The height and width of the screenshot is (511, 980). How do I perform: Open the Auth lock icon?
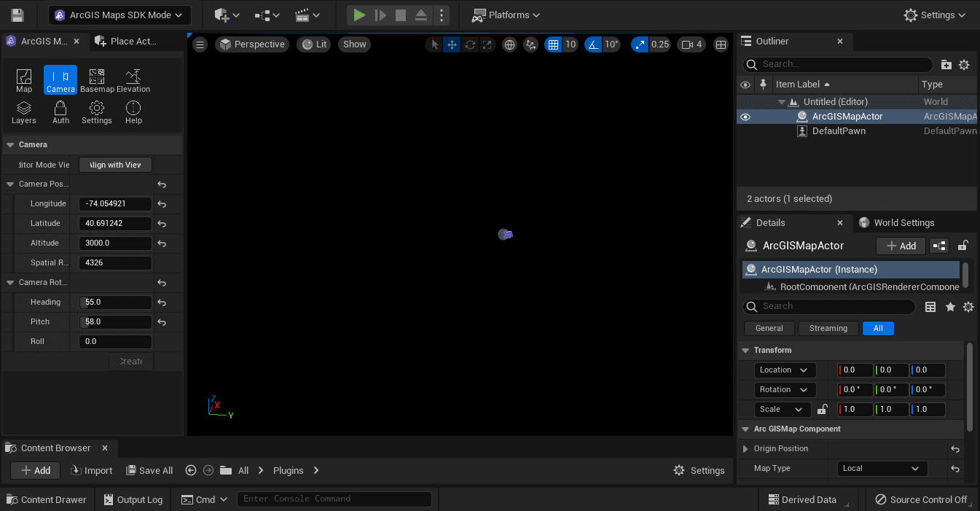click(x=60, y=112)
